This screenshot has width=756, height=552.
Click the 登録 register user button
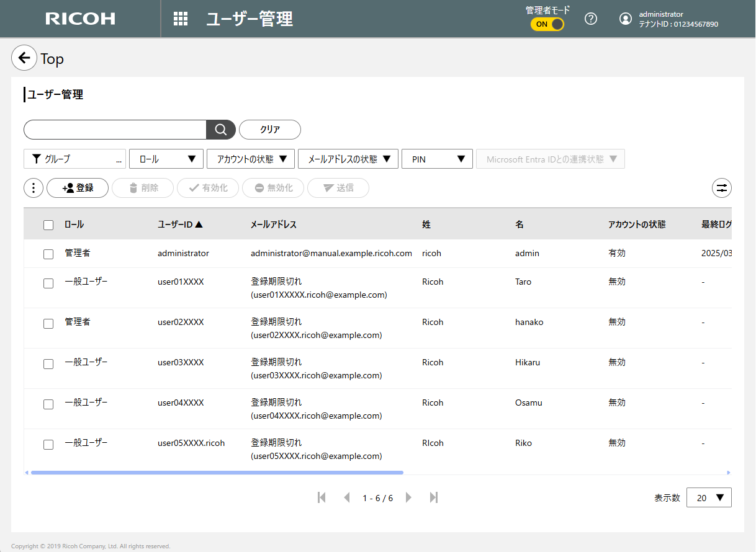coord(78,188)
